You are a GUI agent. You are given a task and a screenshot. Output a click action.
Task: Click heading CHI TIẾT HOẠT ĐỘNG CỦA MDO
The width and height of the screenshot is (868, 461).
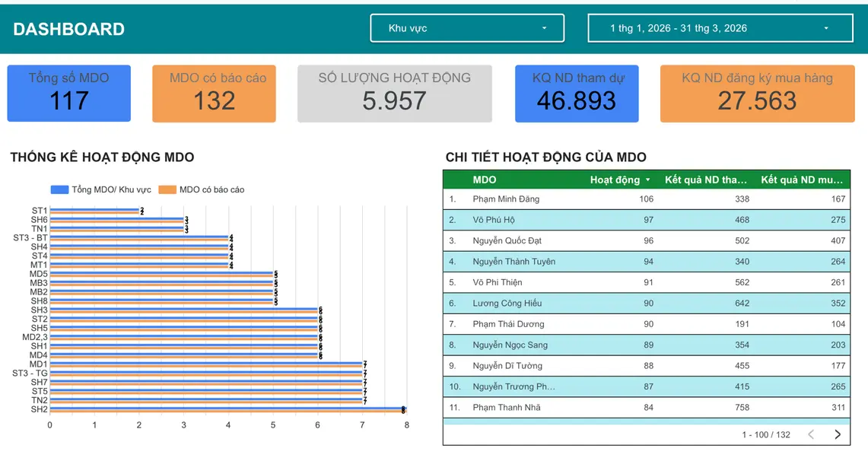(545, 157)
